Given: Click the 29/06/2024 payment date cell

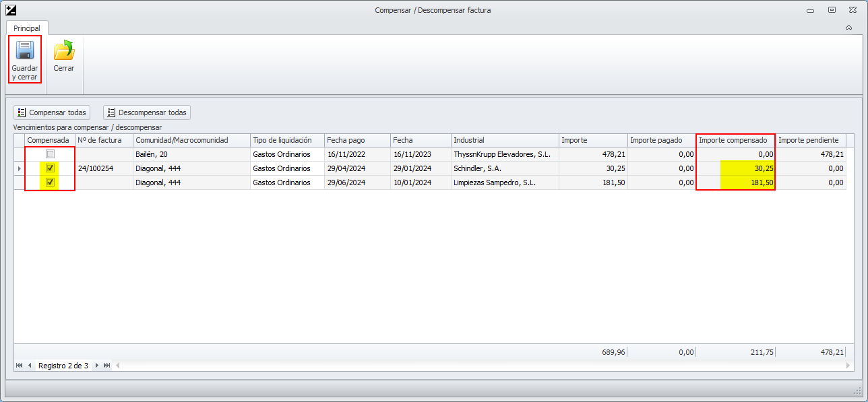Looking at the screenshot, I should point(357,182).
